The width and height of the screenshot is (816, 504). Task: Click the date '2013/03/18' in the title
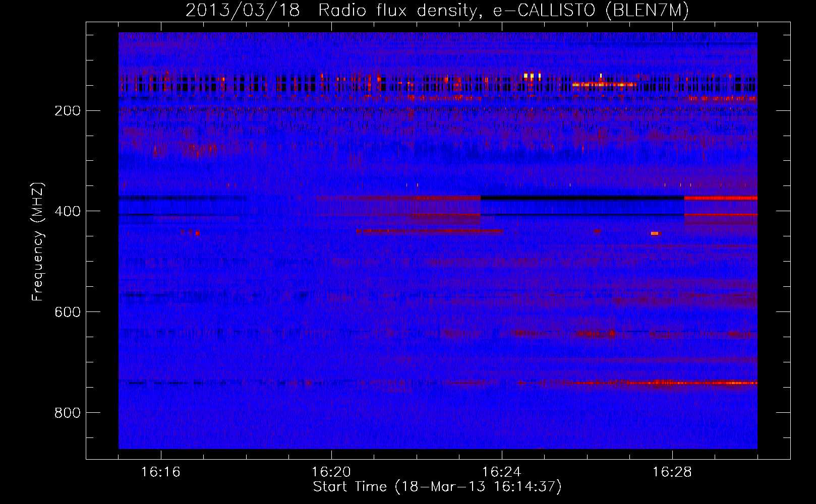[243, 11]
